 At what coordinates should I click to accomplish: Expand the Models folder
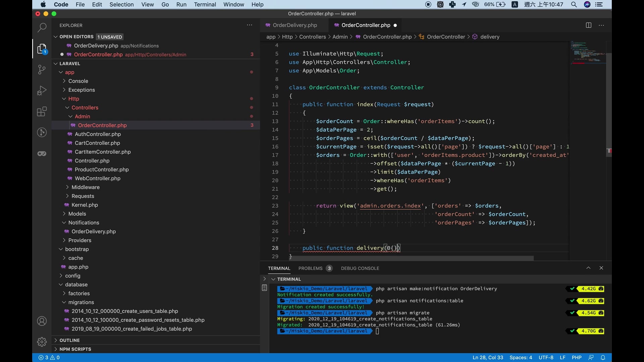point(77,214)
